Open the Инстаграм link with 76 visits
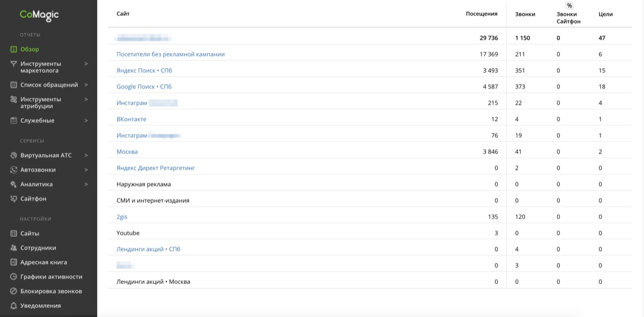Screen dimensions: 644x317 [148, 135]
